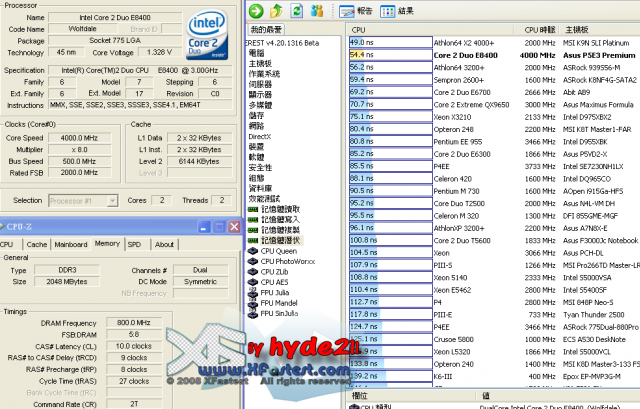The height and width of the screenshot is (409, 640).
Task: Select FPU SinJulia benchmark
Action: [x=279, y=313]
